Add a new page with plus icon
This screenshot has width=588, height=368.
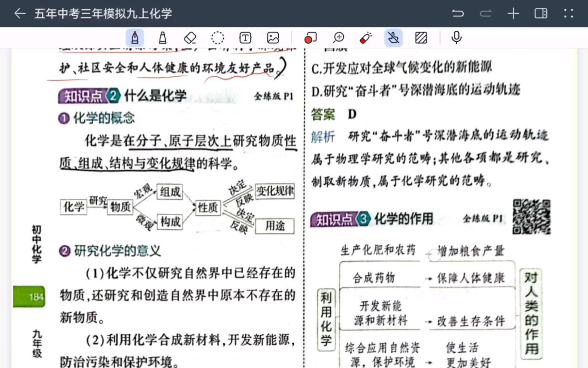[513, 14]
